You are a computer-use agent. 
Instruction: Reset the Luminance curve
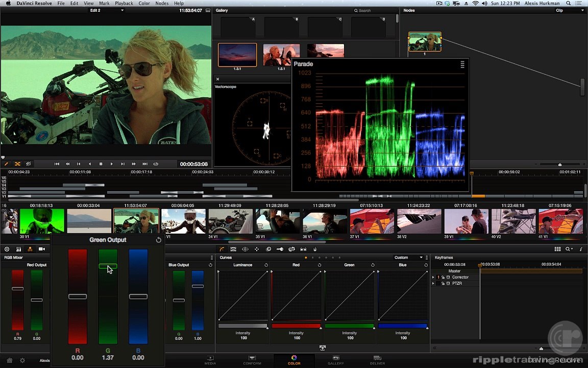(x=266, y=265)
